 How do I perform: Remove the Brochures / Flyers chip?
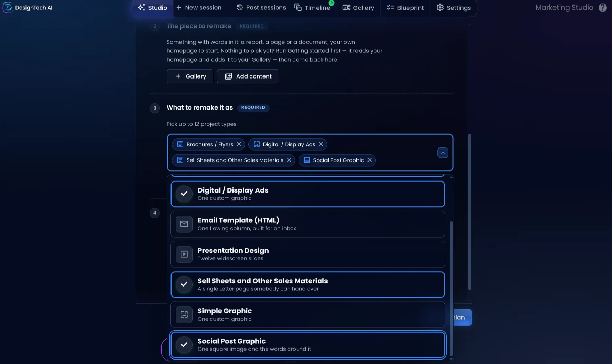coord(239,144)
